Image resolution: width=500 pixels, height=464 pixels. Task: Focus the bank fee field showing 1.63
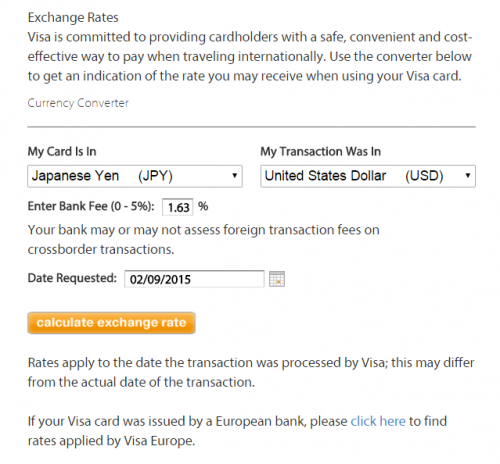pyautogui.click(x=178, y=207)
